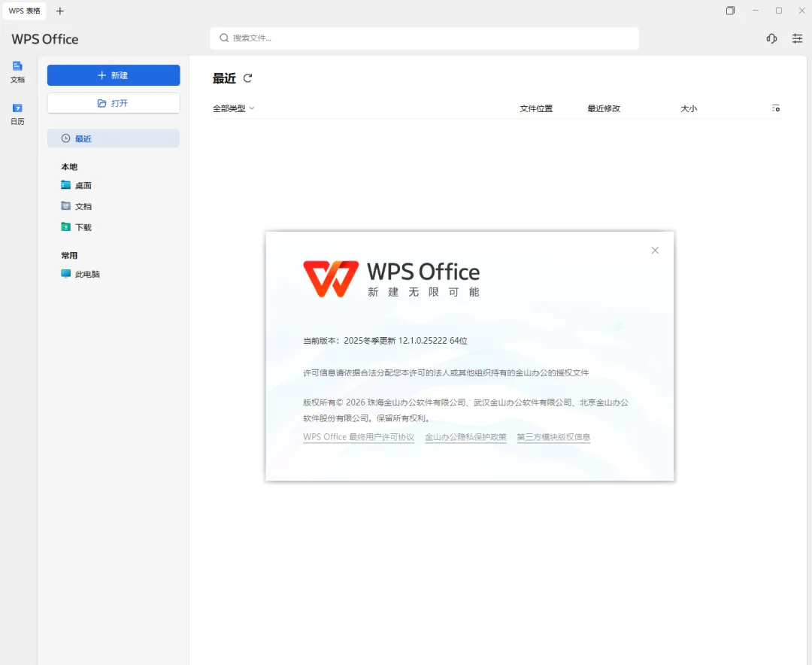Viewport: 812px width, 665px height.
Task: Open the customer service headset icon
Action: pos(771,38)
